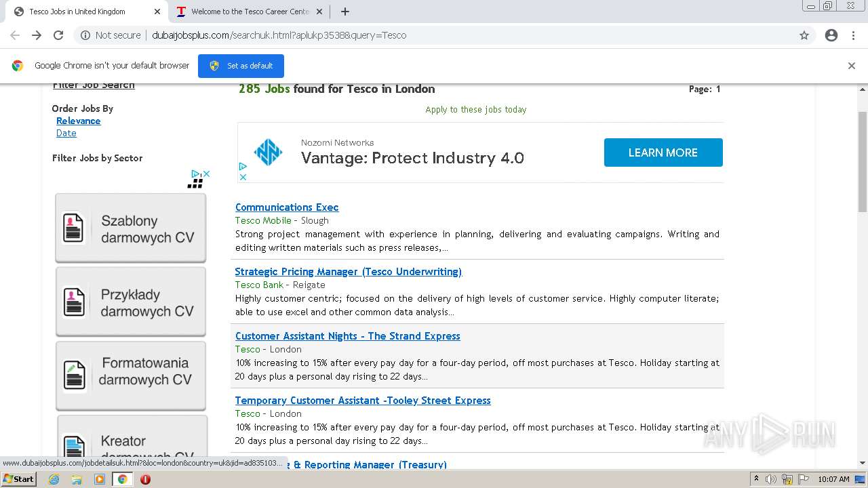This screenshot has height=488, width=868.
Task: Click LEARN MORE on the Nozomi ad
Action: [x=663, y=152]
